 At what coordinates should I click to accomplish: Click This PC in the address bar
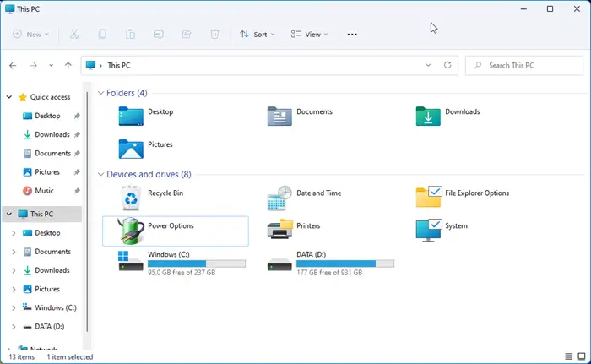coord(119,66)
